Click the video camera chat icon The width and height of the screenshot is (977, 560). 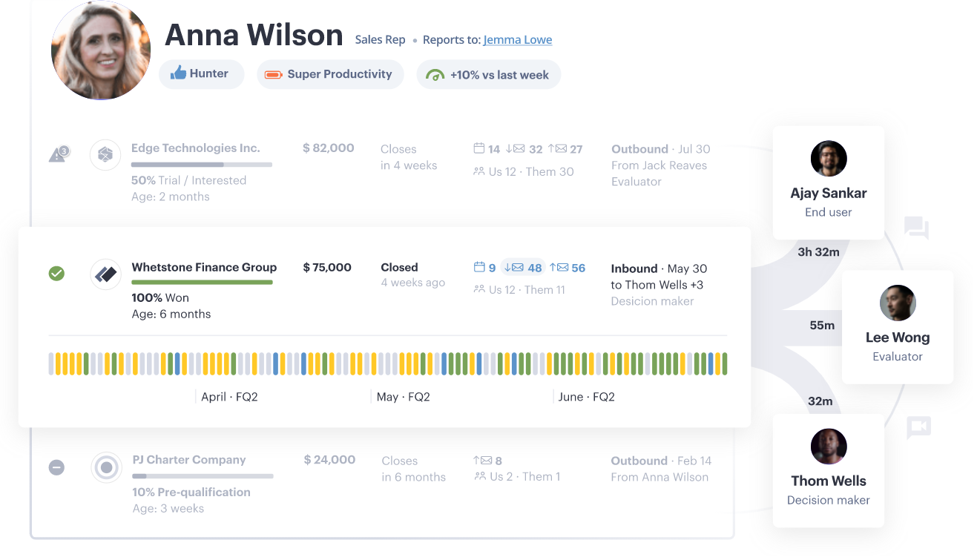[x=918, y=427]
